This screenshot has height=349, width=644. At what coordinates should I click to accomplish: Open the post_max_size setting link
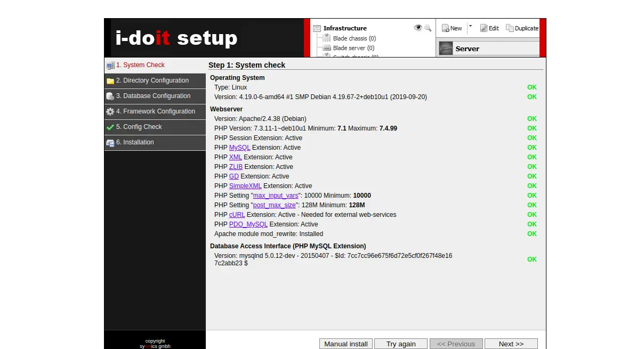point(274,205)
